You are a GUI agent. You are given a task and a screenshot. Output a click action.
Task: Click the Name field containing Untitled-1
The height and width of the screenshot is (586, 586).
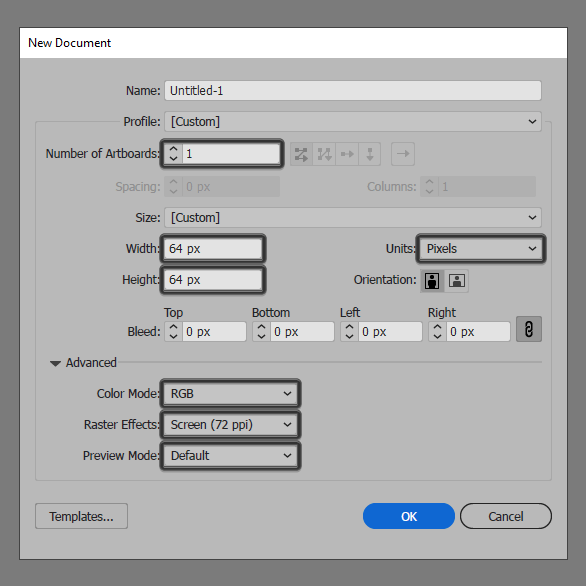353,90
